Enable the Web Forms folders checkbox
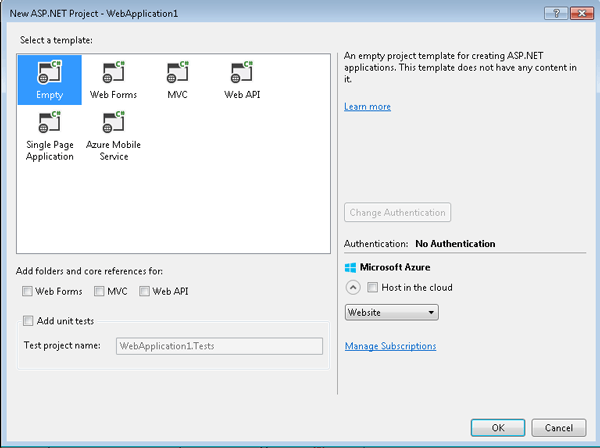 click(x=27, y=292)
